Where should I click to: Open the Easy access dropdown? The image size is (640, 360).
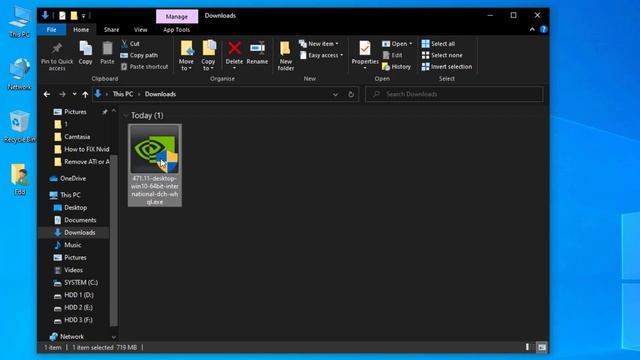(x=321, y=55)
